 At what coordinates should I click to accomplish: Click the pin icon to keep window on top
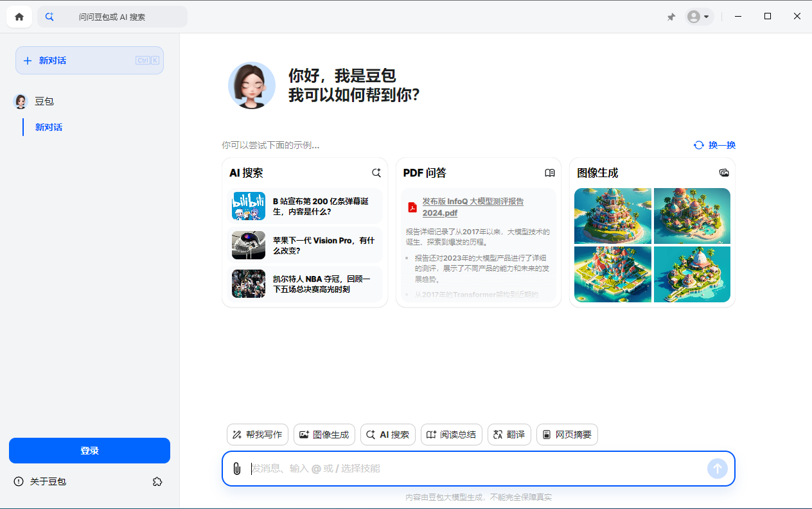pyautogui.click(x=671, y=17)
